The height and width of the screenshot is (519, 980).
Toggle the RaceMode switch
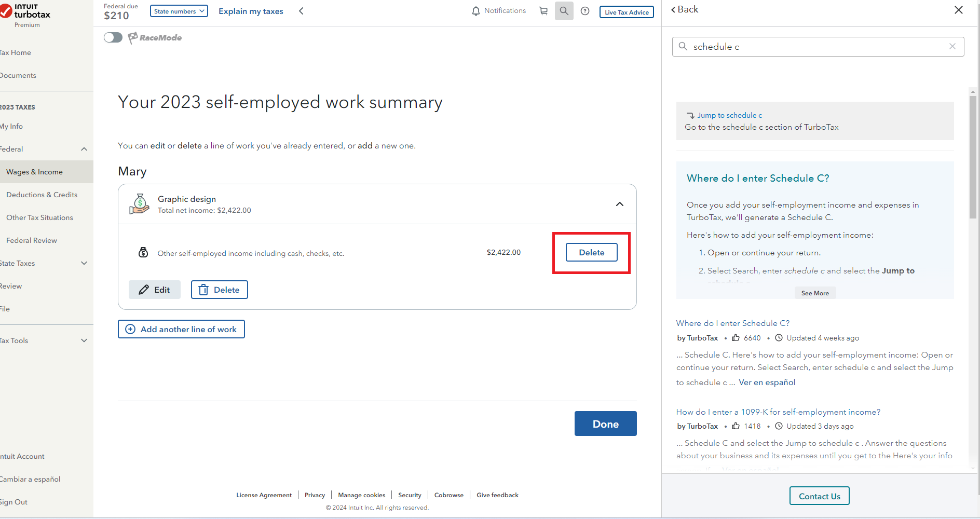pos(113,37)
